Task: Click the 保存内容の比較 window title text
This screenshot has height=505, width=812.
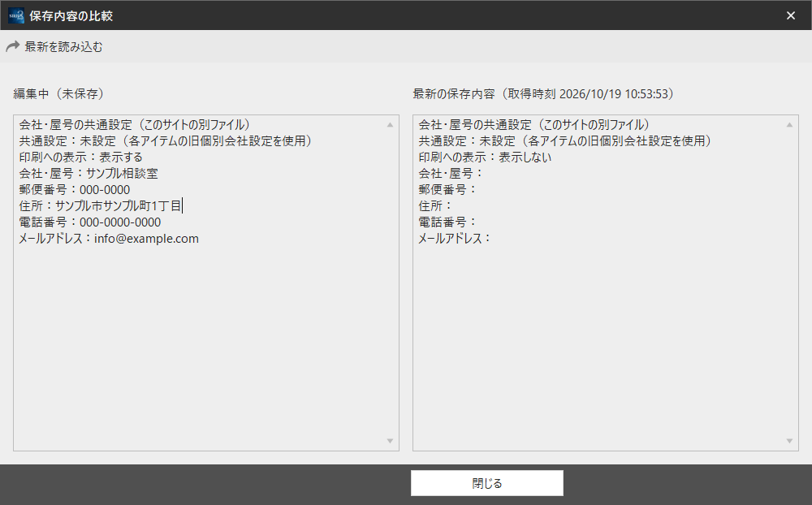Action: coord(71,16)
